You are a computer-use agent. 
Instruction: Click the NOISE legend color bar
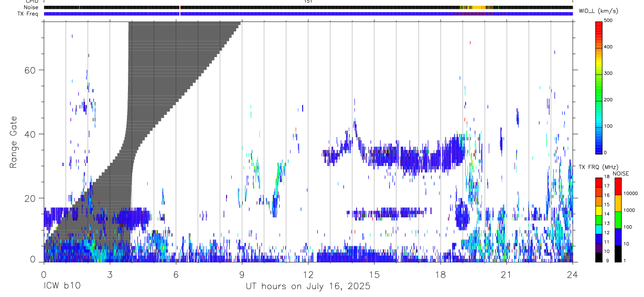618,220
